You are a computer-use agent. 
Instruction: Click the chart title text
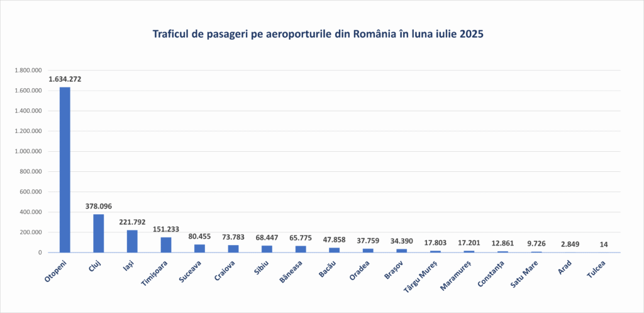tap(318, 34)
